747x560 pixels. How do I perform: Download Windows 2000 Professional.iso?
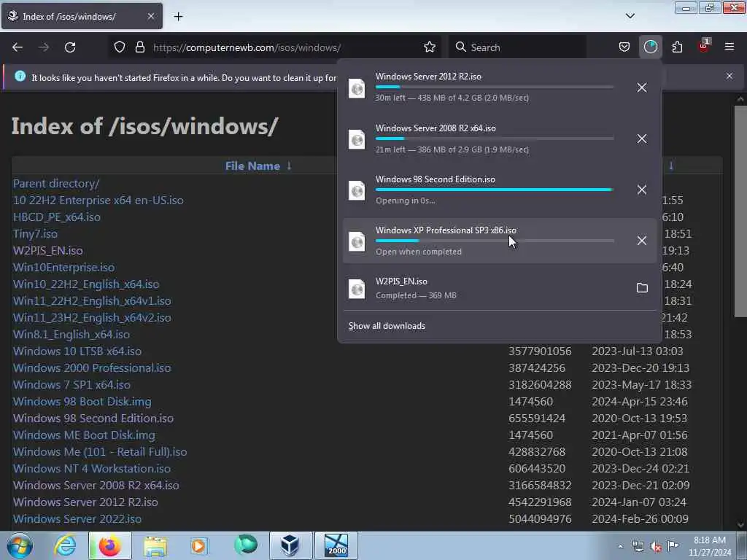point(92,367)
